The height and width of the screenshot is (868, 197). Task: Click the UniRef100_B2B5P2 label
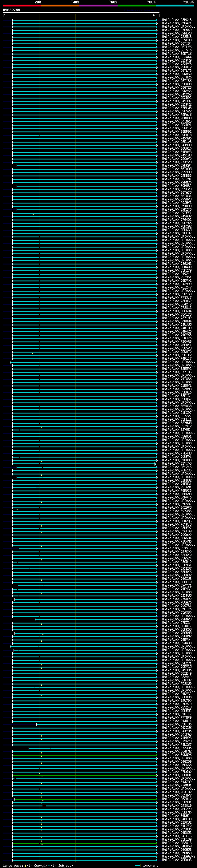tap(177, 369)
